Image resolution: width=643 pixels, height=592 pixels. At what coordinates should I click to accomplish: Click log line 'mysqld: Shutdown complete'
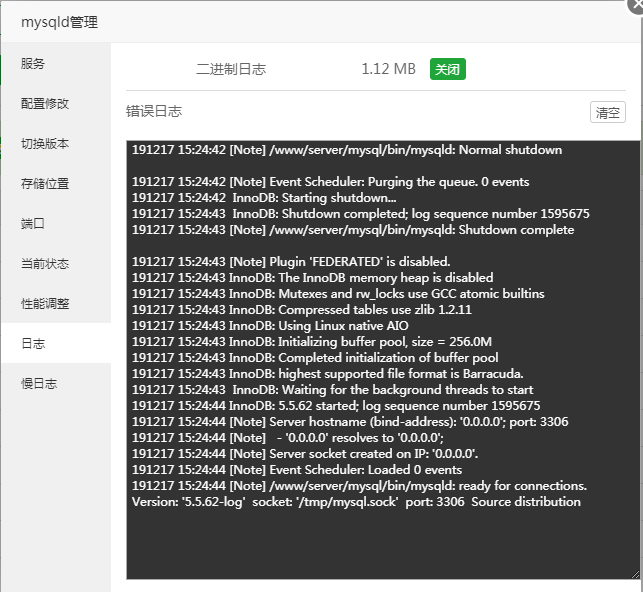click(x=353, y=230)
